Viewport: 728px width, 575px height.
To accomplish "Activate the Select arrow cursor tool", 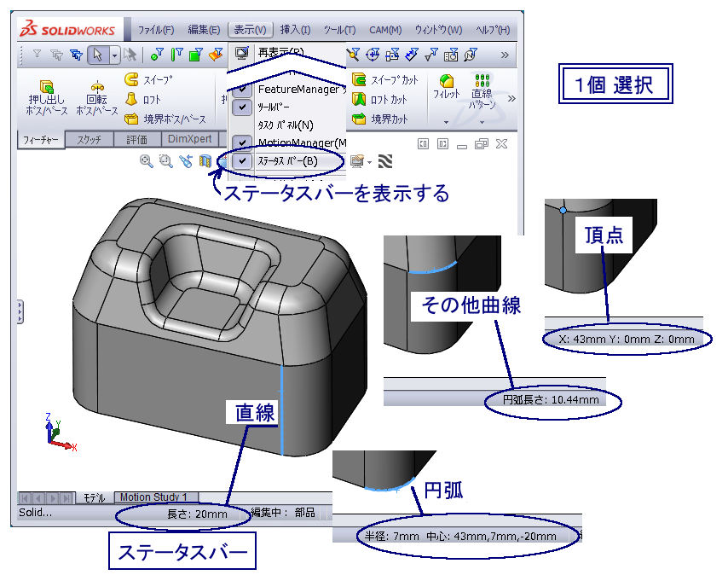I will (98, 55).
